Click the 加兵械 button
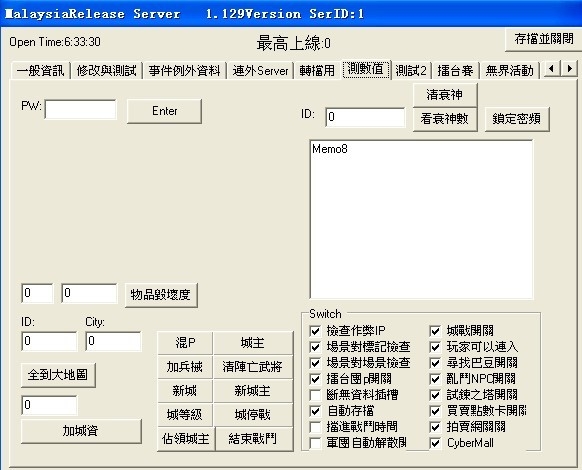 [x=185, y=367]
